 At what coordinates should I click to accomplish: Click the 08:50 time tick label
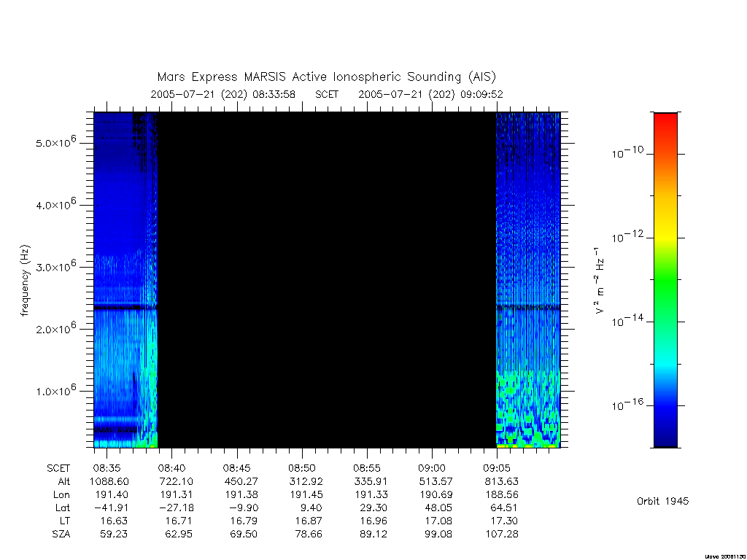coord(301,468)
